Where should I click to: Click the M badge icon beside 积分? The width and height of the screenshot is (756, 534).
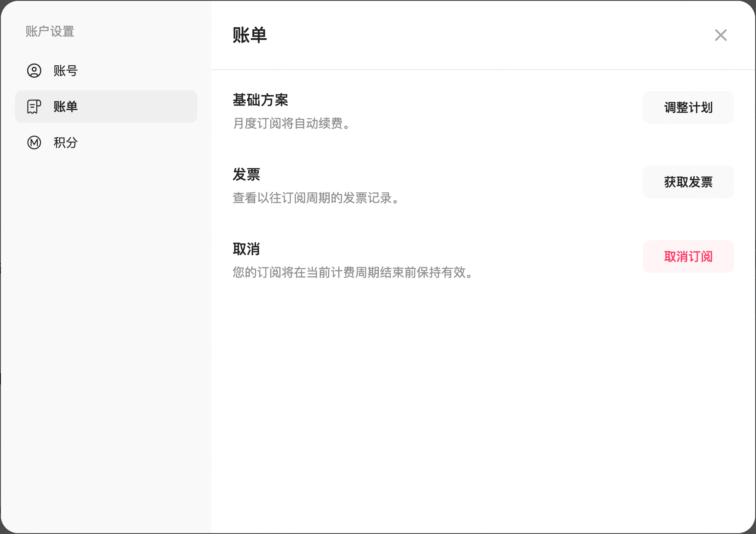point(34,142)
